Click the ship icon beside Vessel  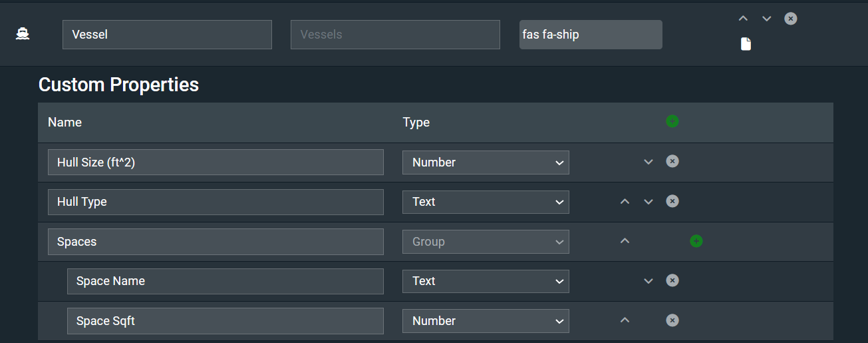pos(23,34)
